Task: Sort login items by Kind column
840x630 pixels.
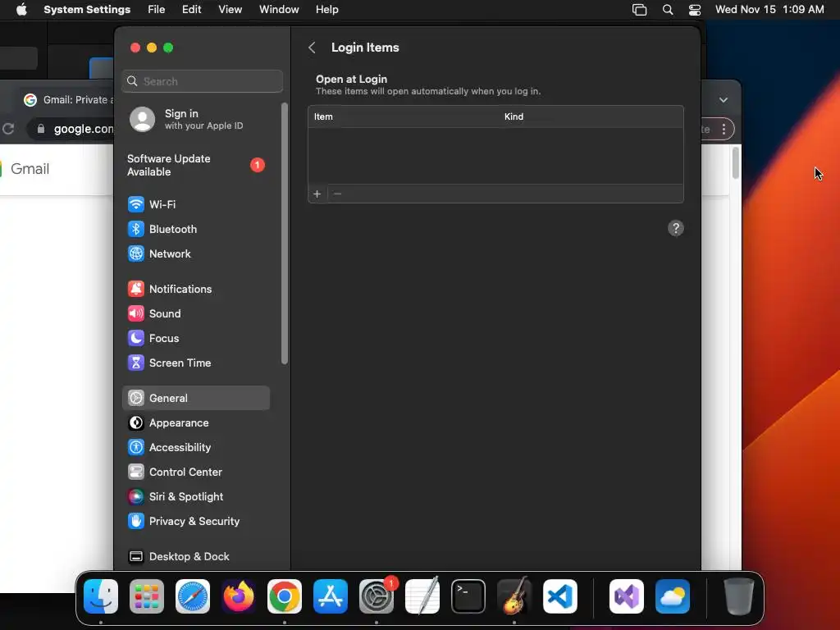Action: pos(514,116)
